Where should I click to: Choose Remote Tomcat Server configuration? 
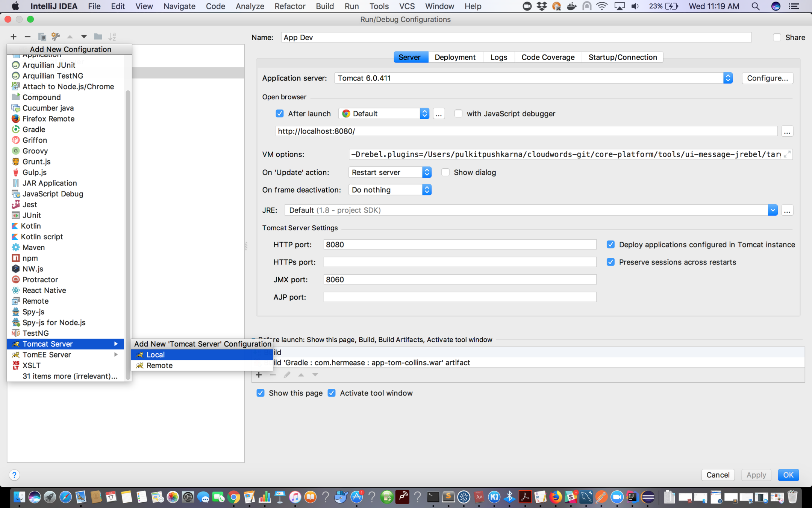pyautogui.click(x=201, y=365)
